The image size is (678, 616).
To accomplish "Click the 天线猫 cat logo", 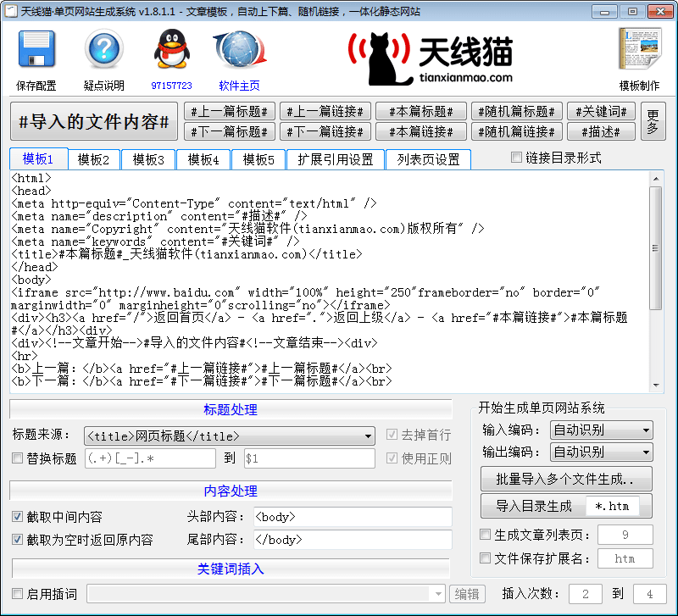I will pyautogui.click(x=431, y=58).
